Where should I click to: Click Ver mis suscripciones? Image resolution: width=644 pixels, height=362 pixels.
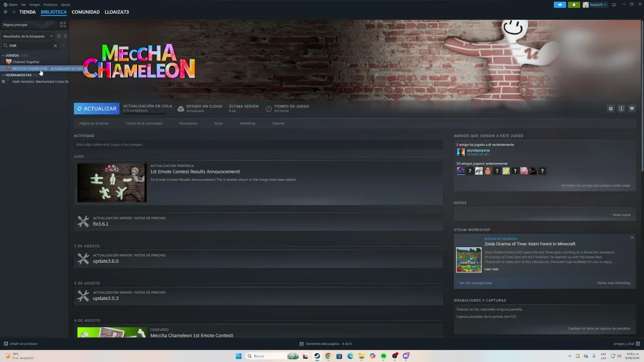tap(476, 283)
